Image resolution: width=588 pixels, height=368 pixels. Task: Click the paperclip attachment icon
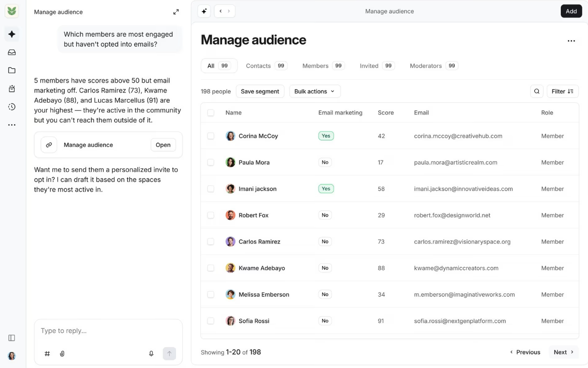point(62,353)
